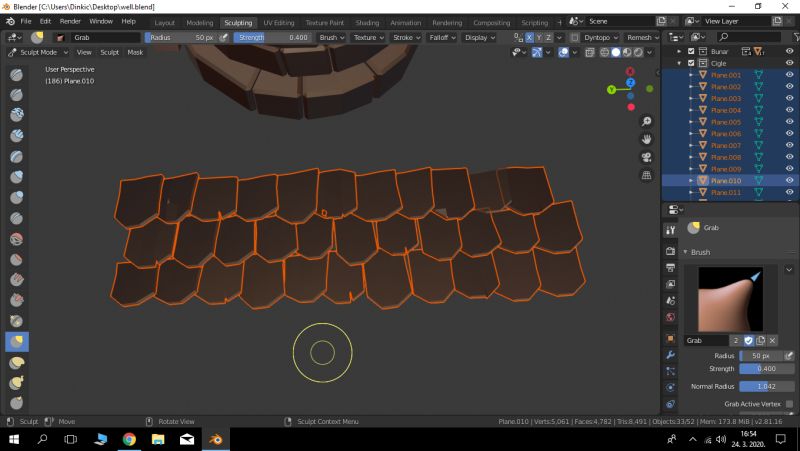Enable Grab Active Vertex checkbox
Viewport: 800px width, 451px height.
789,404
